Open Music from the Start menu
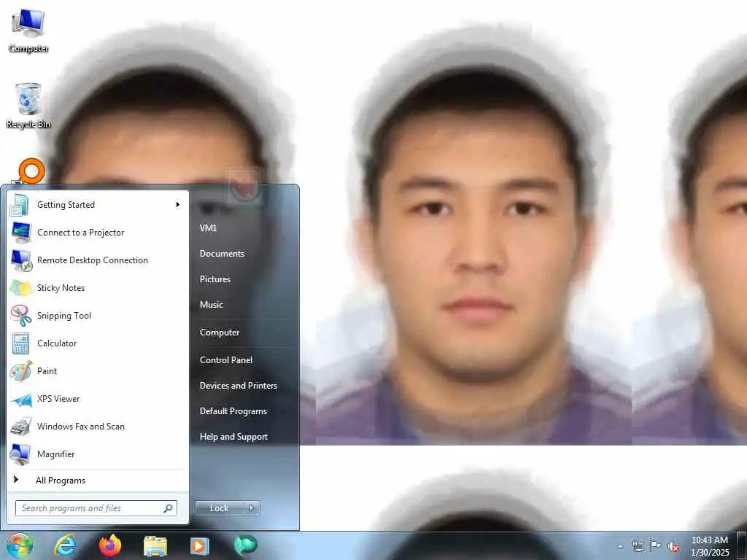747x560 pixels. [x=211, y=305]
